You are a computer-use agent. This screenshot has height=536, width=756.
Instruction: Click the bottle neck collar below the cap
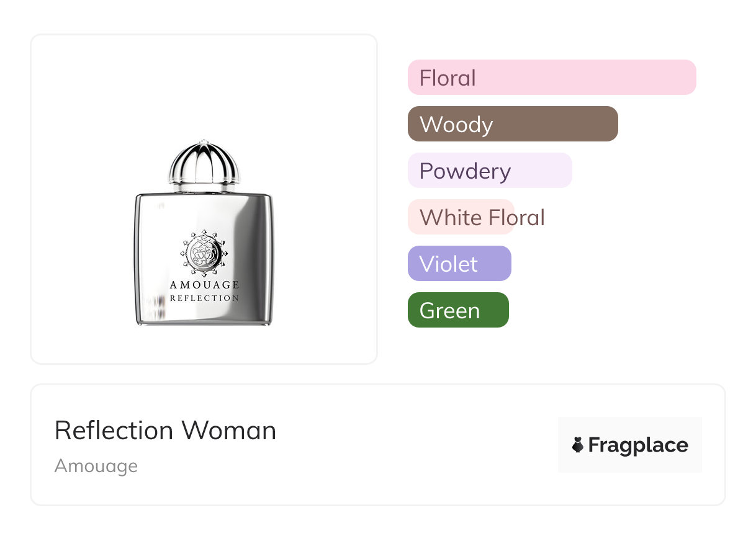[x=204, y=186]
